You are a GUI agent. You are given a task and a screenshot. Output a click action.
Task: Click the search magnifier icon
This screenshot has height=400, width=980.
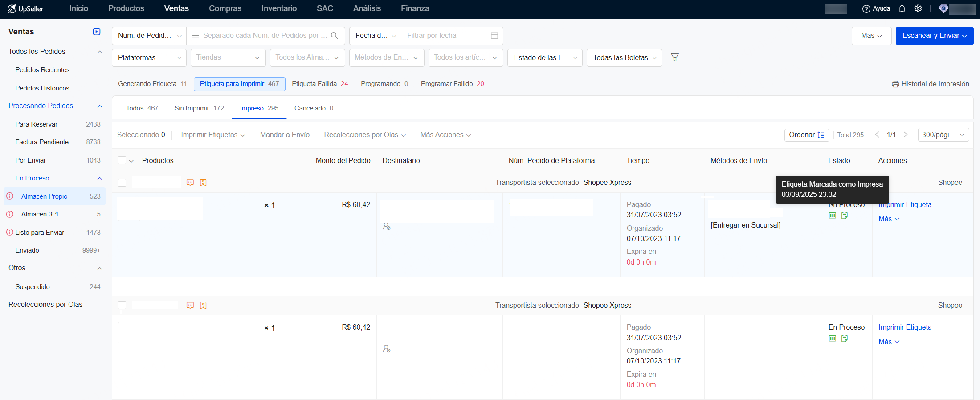click(335, 36)
